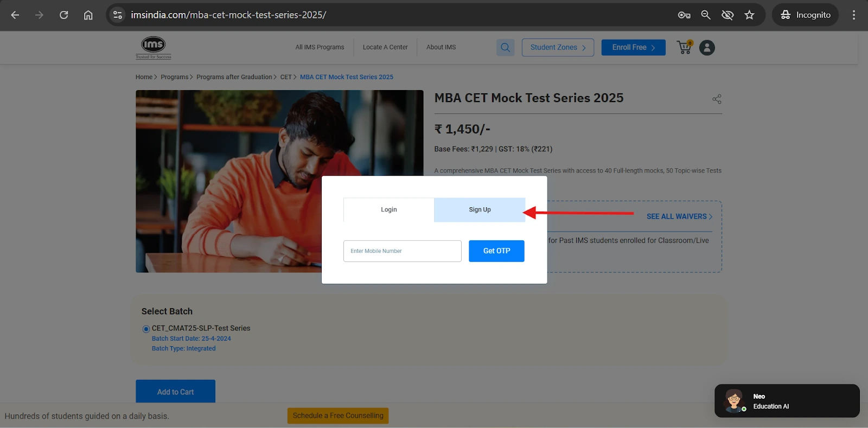868x428 pixels.
Task: Open the Neo Education AI chat avatar
Action: [x=733, y=401]
